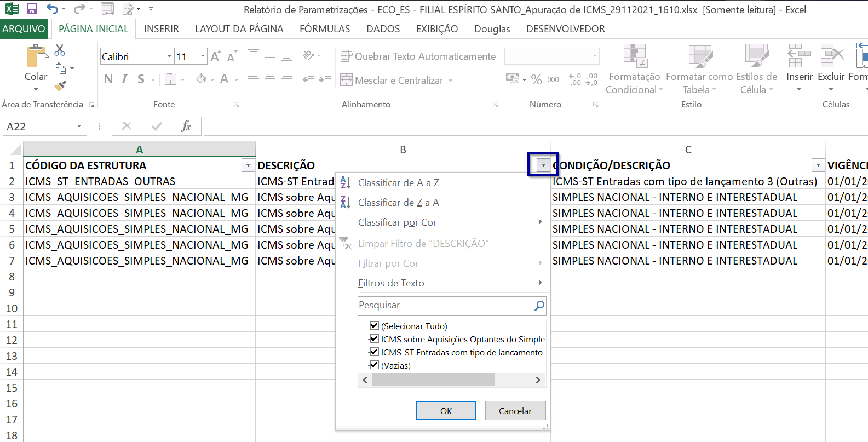Select Classificar de A a Z
This screenshot has width=868, height=442.
coord(398,183)
